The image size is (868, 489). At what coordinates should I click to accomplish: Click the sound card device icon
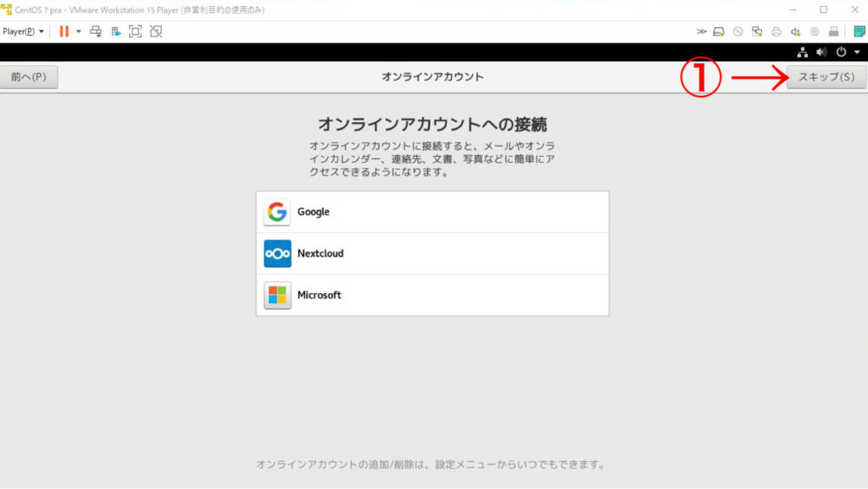[795, 31]
